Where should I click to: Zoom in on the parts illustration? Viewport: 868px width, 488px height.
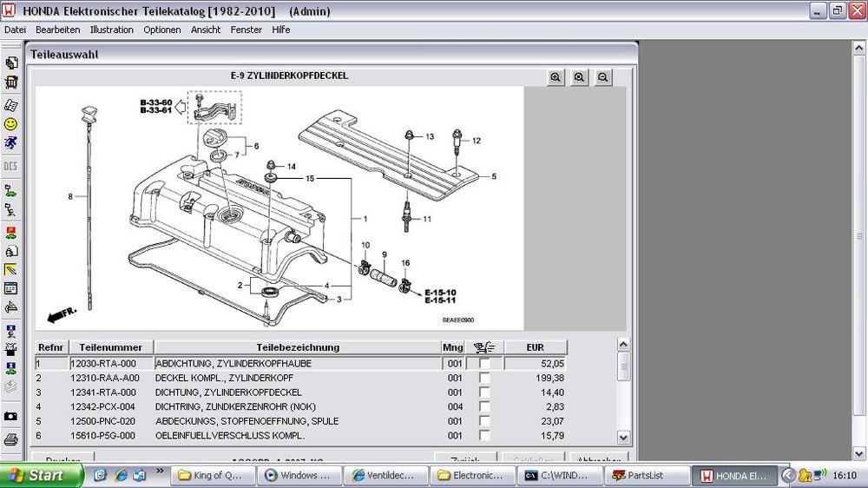556,77
